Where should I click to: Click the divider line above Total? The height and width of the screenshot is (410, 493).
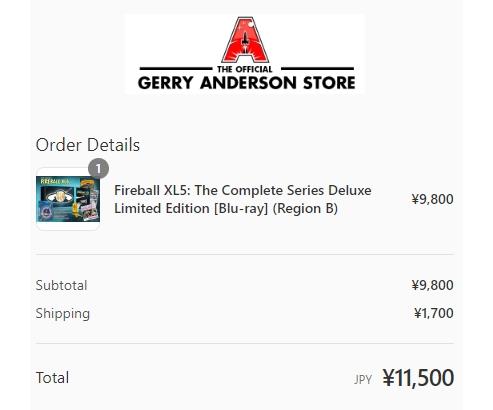245,343
